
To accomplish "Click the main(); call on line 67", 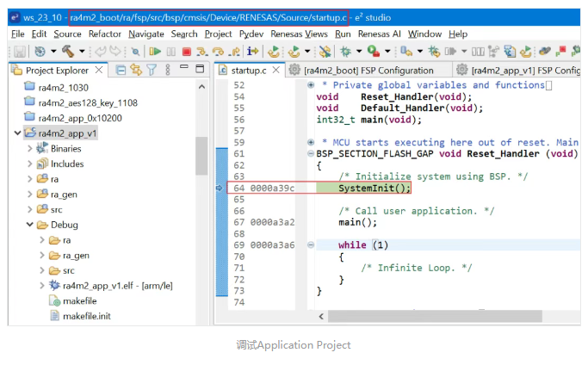I will [x=357, y=222].
